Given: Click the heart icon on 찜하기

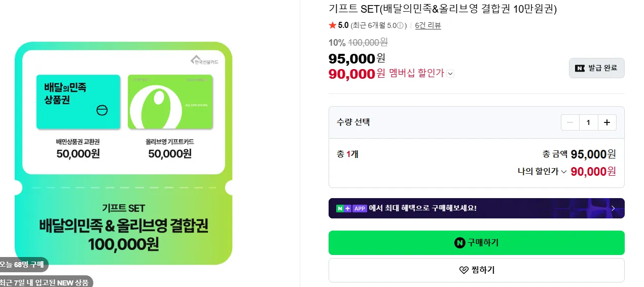Looking at the screenshot, I should pos(463,270).
